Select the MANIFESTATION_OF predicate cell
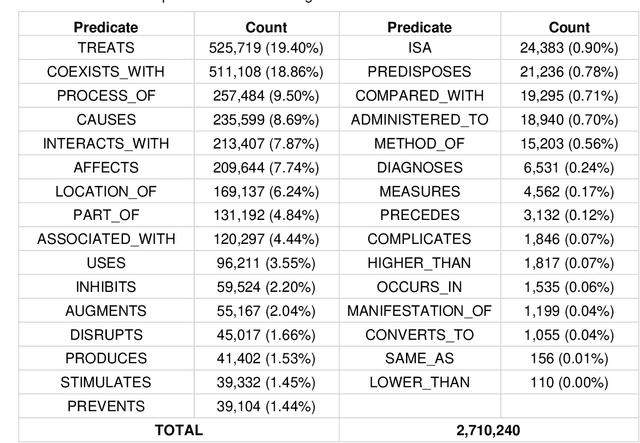 (x=419, y=311)
